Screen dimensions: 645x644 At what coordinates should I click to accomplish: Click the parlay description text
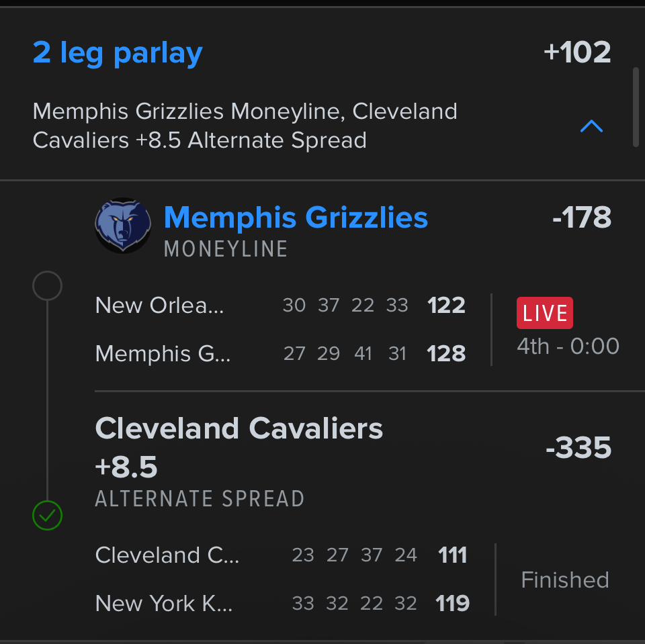pyautogui.click(x=245, y=126)
